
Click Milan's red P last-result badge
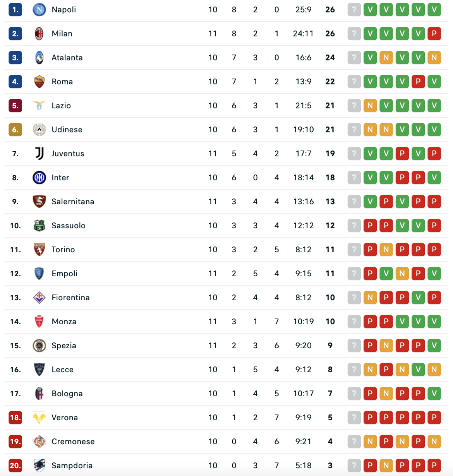click(434, 34)
